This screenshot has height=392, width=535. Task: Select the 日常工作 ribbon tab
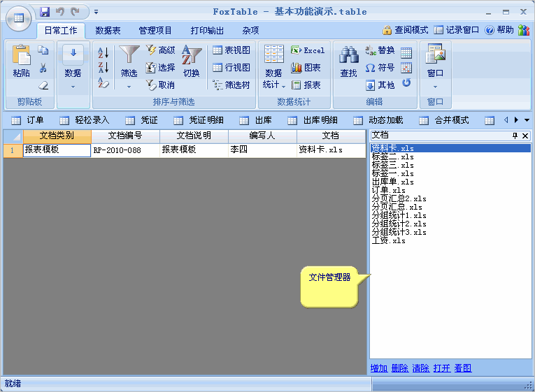pyautogui.click(x=61, y=31)
